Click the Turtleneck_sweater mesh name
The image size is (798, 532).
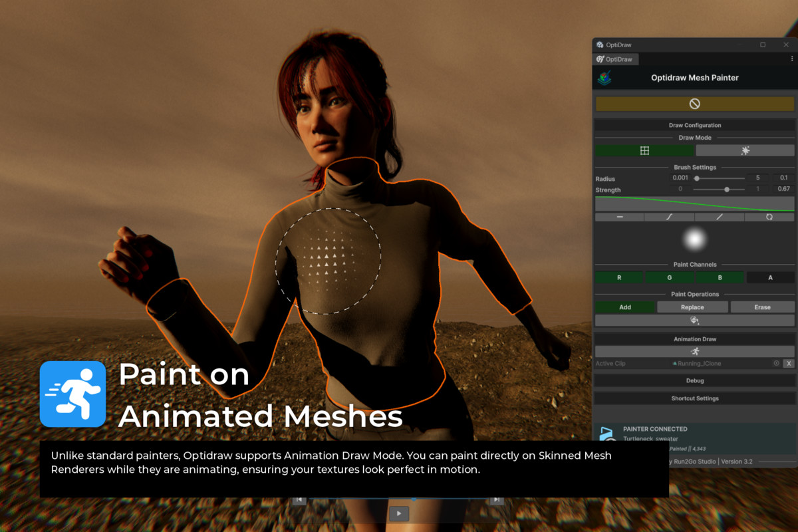point(650,439)
